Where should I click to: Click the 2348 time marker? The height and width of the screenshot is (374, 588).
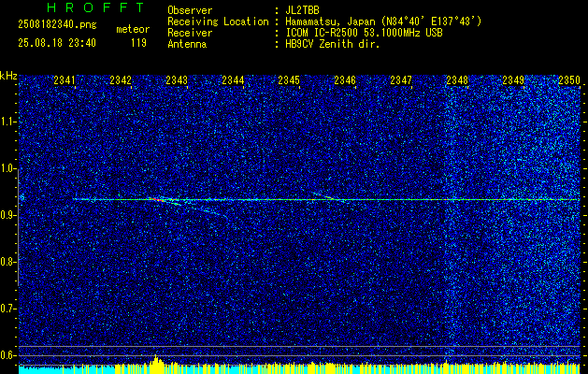point(457,79)
